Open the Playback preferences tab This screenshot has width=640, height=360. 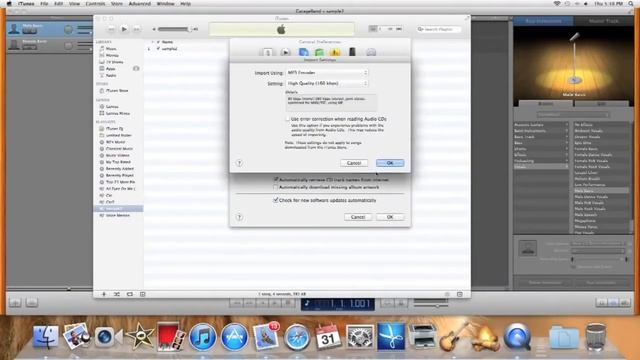tap(286, 52)
